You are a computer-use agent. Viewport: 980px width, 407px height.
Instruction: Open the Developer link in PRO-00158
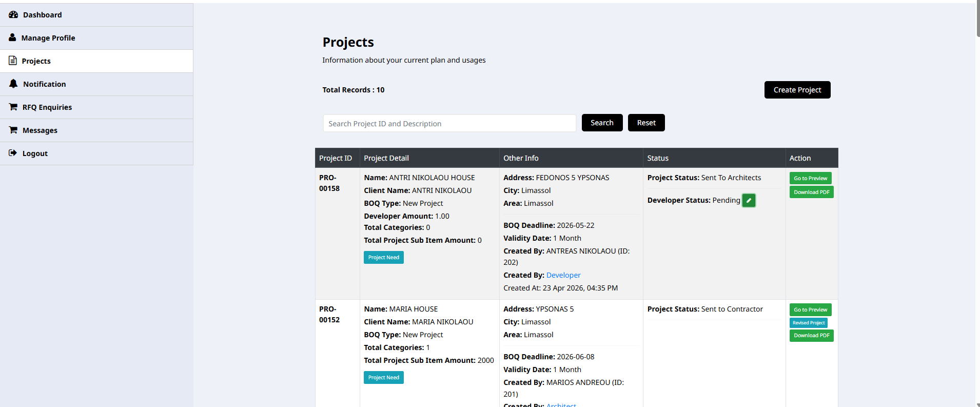coord(563,275)
